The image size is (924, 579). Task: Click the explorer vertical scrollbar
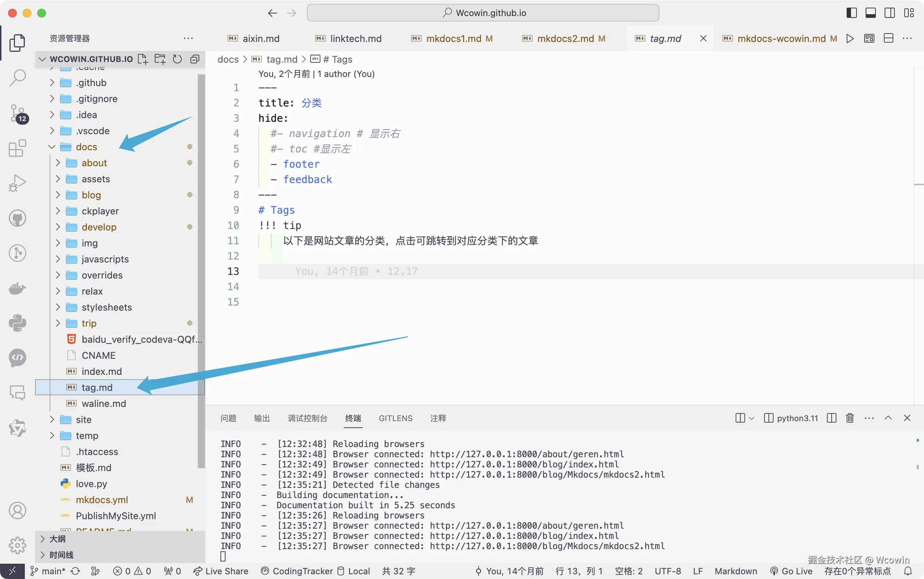201,268
